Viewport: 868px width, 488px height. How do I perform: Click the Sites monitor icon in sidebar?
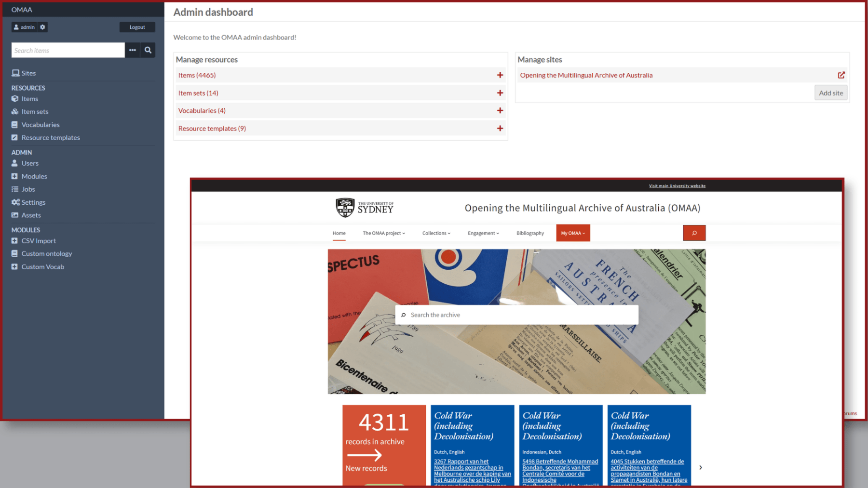point(15,73)
